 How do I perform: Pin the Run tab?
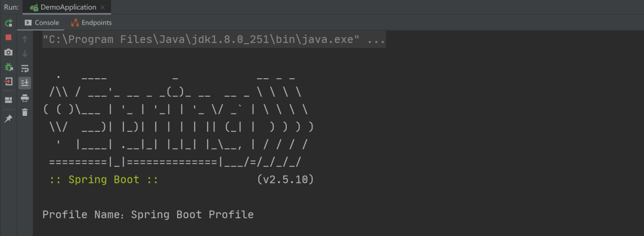click(8, 119)
